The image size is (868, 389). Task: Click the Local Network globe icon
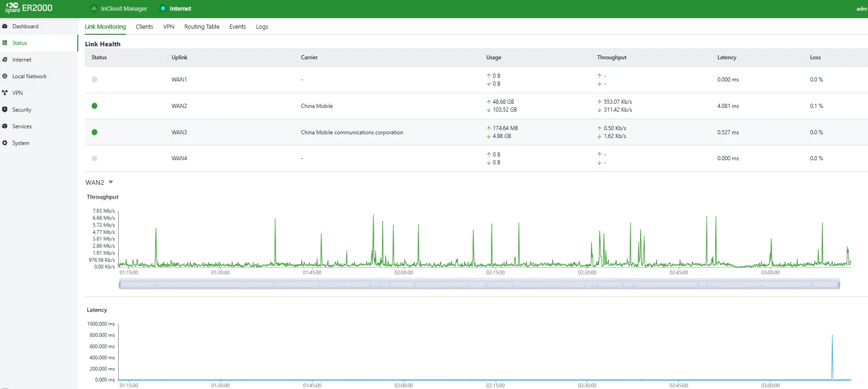coord(5,76)
